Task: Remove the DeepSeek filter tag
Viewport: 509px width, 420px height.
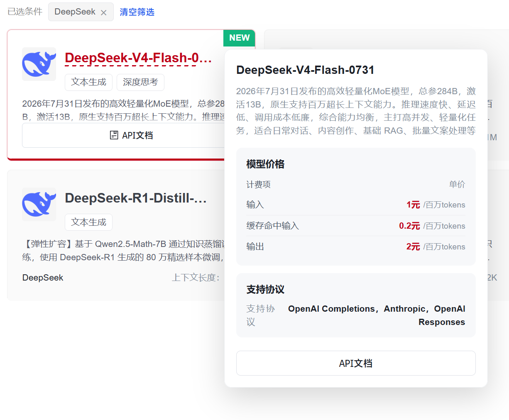Action: click(104, 12)
